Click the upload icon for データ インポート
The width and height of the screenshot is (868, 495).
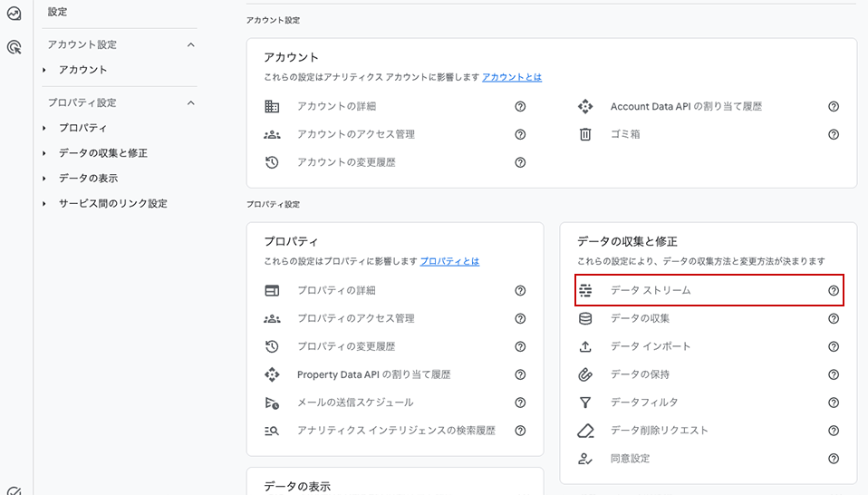585,346
